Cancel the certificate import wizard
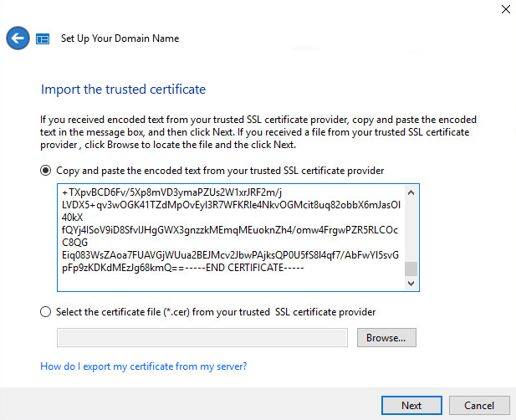The width and height of the screenshot is (516, 420). (479, 405)
